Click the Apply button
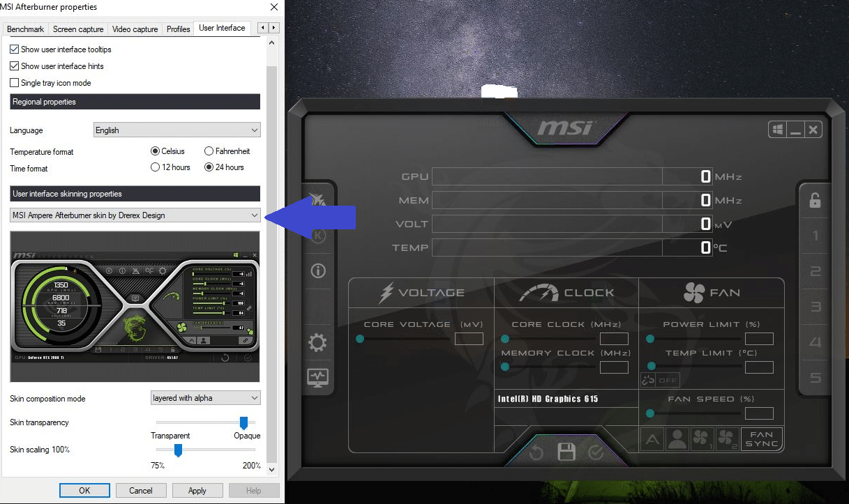 click(197, 491)
